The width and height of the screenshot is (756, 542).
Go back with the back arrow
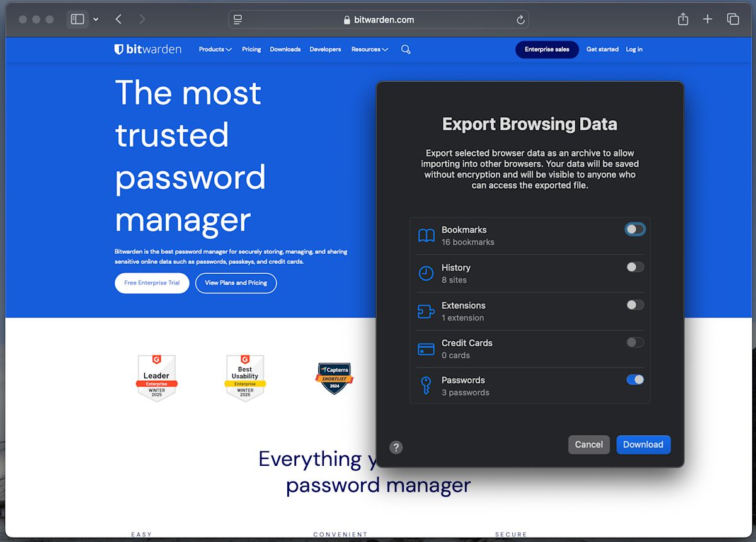[x=118, y=20]
